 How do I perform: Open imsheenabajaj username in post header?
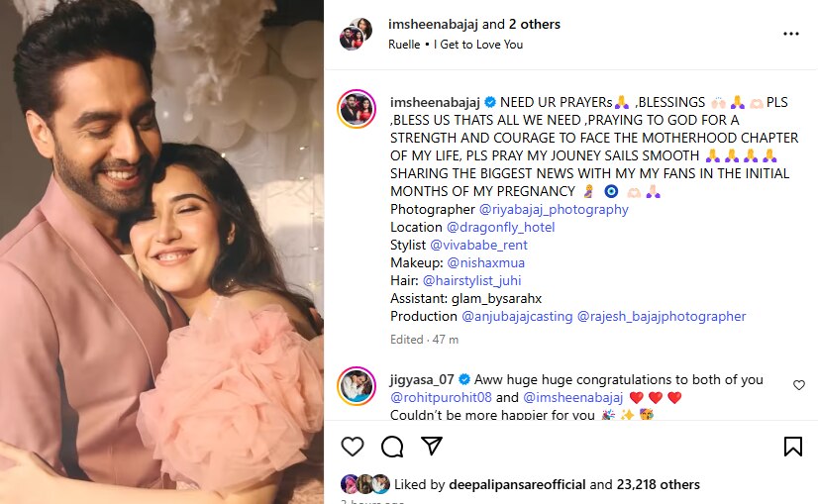(434, 24)
